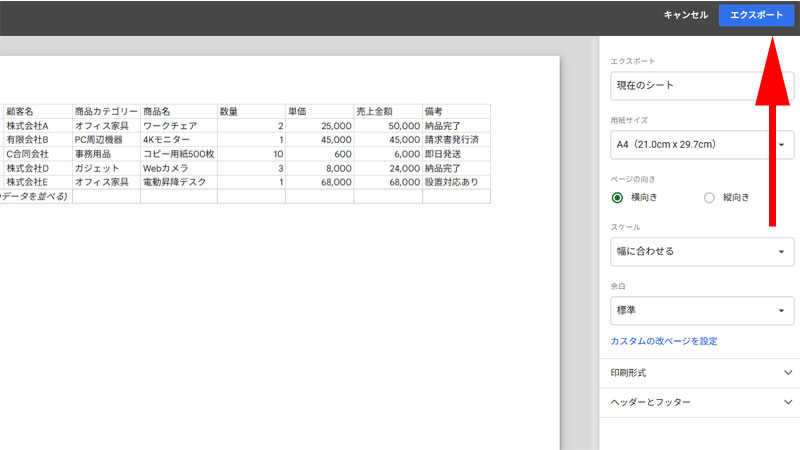Click the エクスポート button
Screen dimensions: 800x450
click(756, 15)
